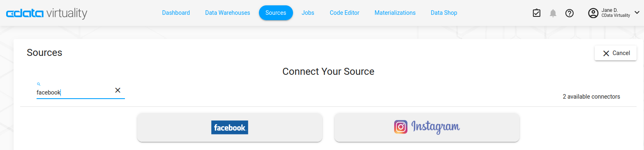Click the user account avatar icon
This screenshot has height=150, width=644.
[x=593, y=13]
